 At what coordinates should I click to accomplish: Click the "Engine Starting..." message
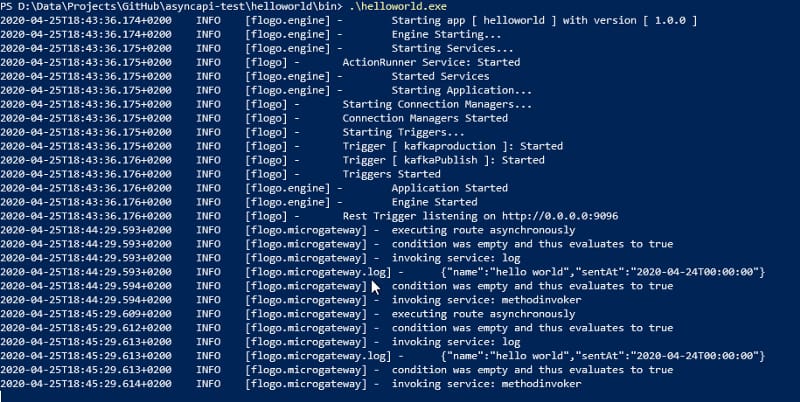coord(447,34)
